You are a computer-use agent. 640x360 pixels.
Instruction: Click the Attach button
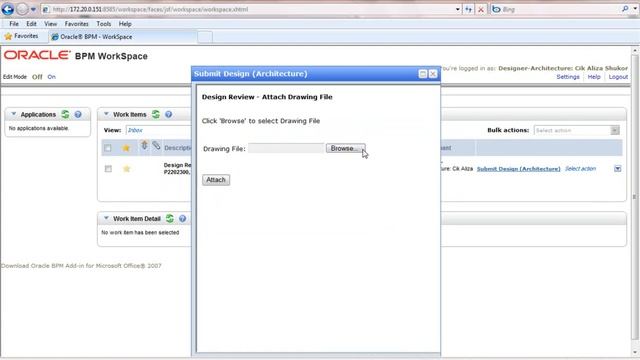click(216, 180)
